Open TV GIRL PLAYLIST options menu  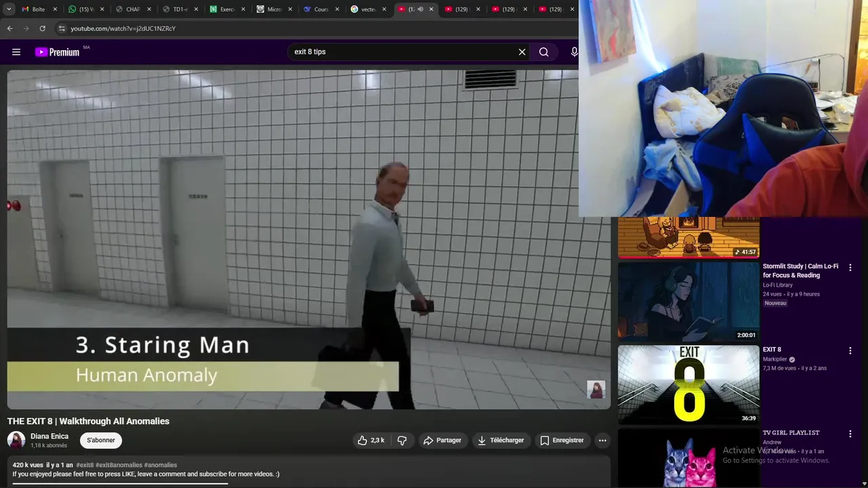pyautogui.click(x=850, y=434)
